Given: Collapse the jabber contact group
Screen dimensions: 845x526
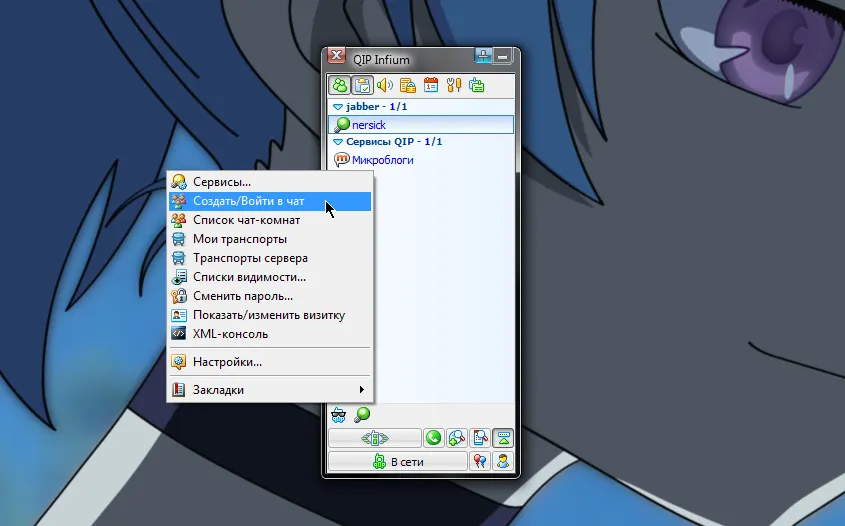Looking at the screenshot, I should tap(338, 106).
